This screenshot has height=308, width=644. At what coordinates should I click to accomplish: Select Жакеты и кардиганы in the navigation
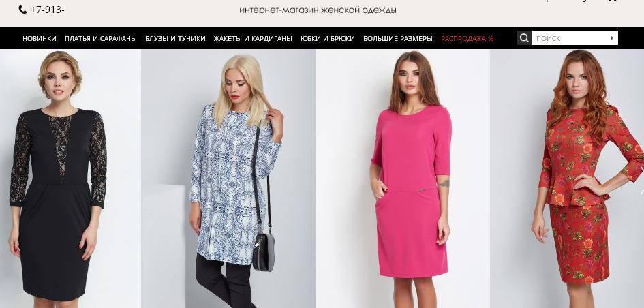pyautogui.click(x=253, y=39)
